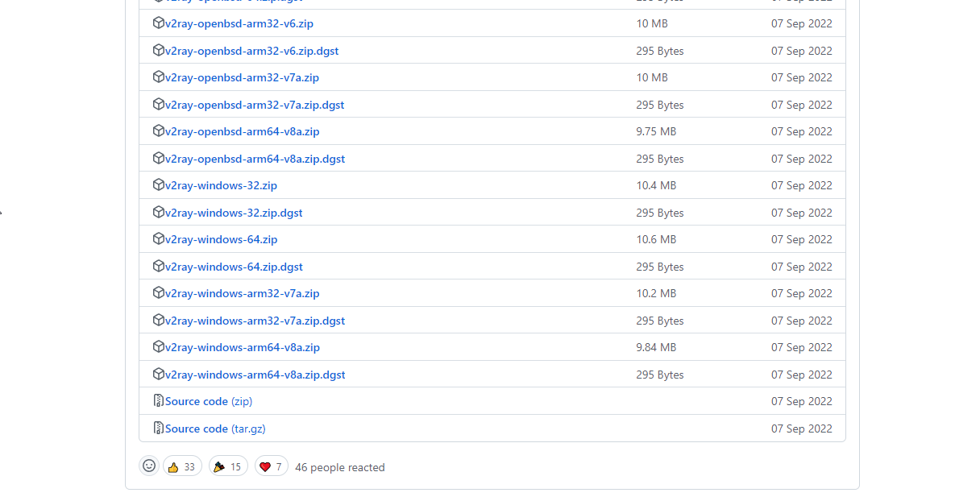Click the archive icon beside Source code (tar.gz)
The width and height of the screenshot is (980, 501).
(x=159, y=429)
